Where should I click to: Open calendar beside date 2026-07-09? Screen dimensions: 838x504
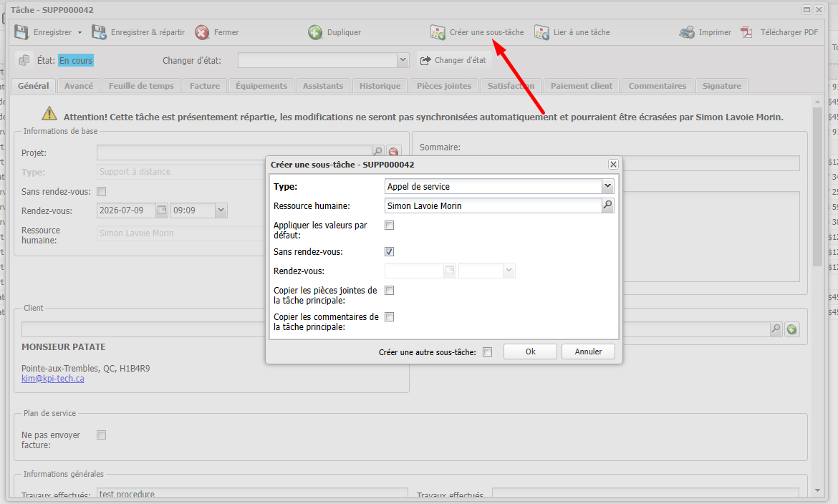(162, 210)
